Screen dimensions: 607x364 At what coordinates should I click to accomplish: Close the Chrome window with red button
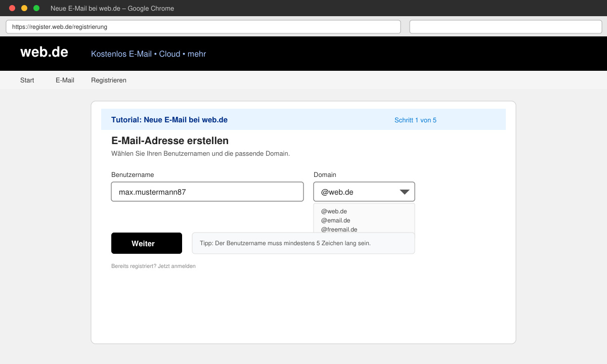click(12, 8)
